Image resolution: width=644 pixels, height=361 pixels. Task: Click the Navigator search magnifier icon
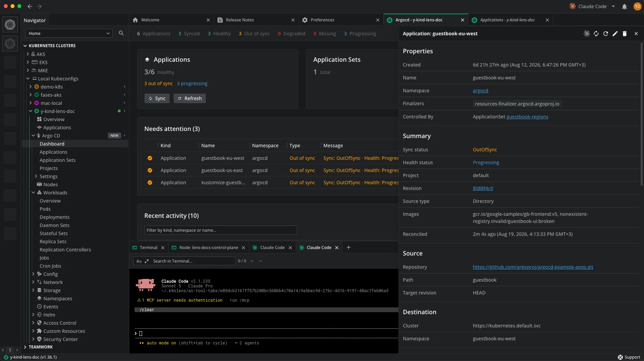tap(121, 33)
